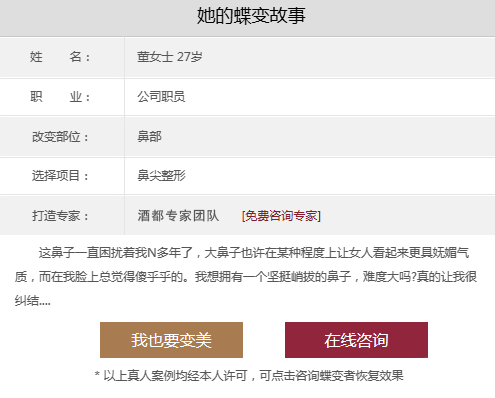Screen dimensions: 495x398
Task: Select the 她的蝶变故事 heading
Action: coord(251,16)
